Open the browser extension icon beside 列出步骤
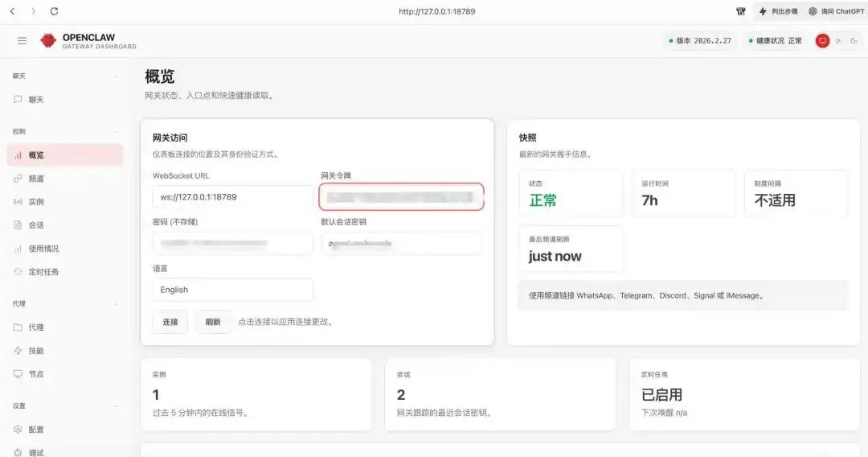 pos(741,11)
